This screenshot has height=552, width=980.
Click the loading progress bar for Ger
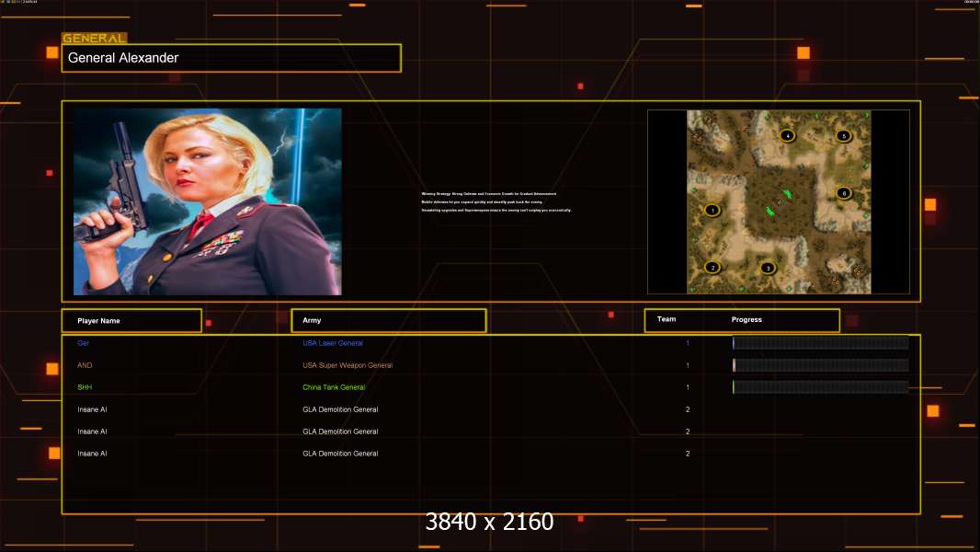pos(821,342)
